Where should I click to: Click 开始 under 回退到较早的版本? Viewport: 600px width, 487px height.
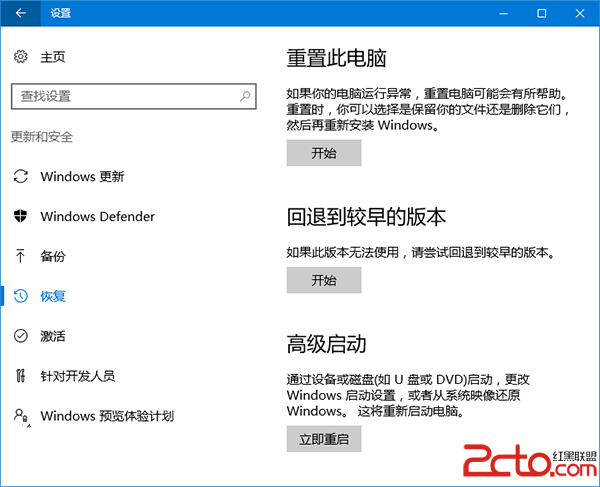324,280
